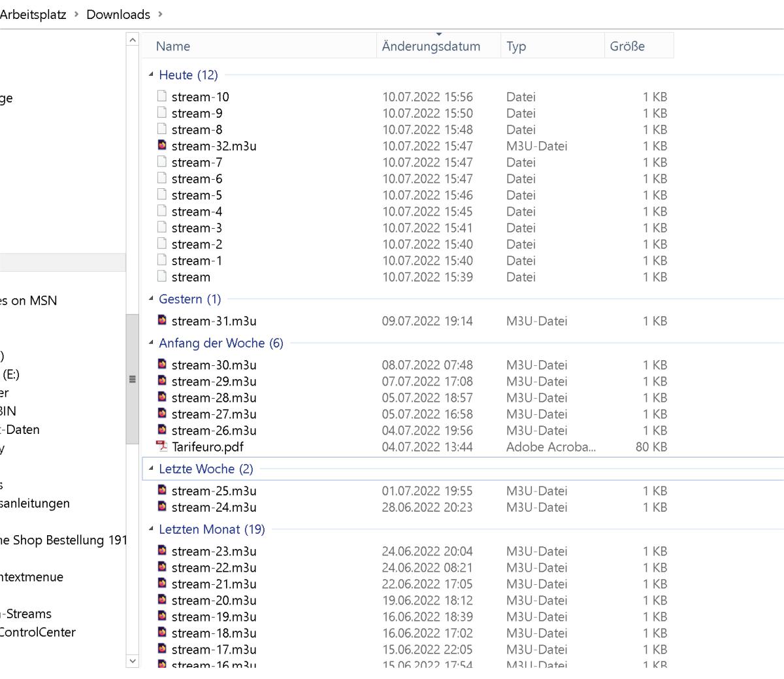
Task: Go to Arbeitsplatz in the breadcrumb
Action: (33, 14)
